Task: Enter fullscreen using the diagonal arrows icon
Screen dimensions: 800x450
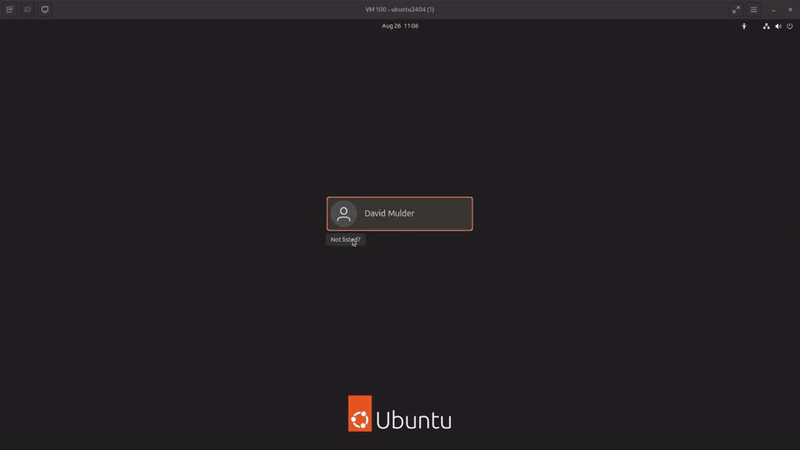Action: [736, 9]
